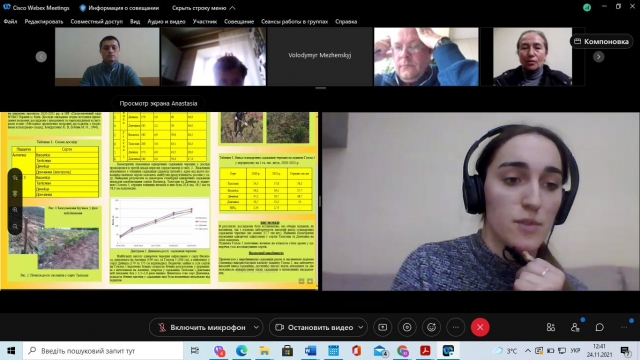Open the Chat panel icon
The height and width of the screenshot is (360, 640).
[600, 327]
